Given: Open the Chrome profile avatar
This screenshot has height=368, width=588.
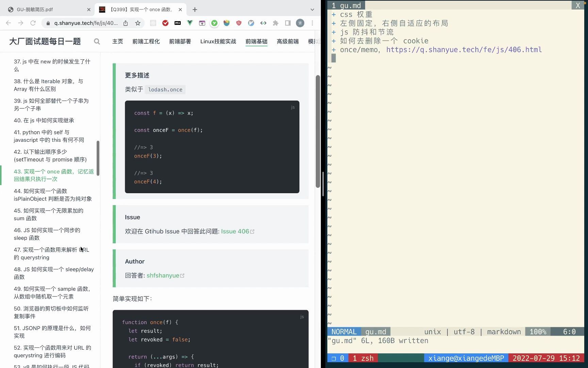Looking at the screenshot, I should 300,23.
